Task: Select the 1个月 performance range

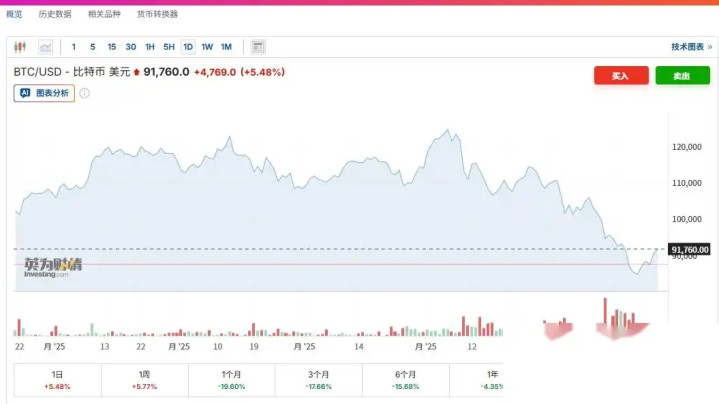Action: pyautogui.click(x=232, y=380)
